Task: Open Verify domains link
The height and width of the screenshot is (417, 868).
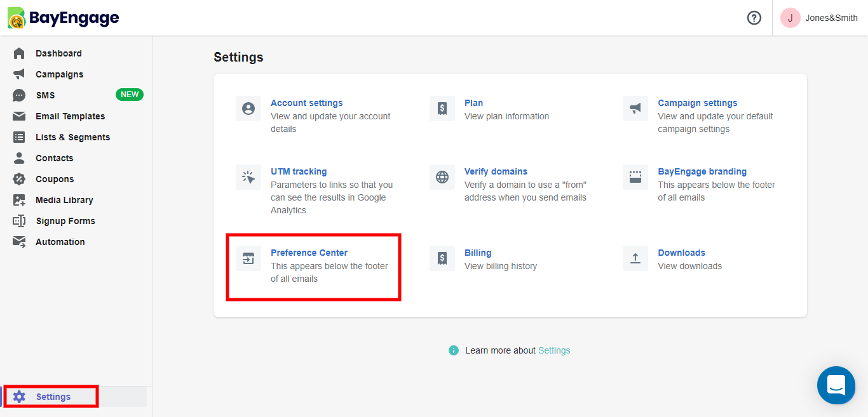Action: [496, 171]
